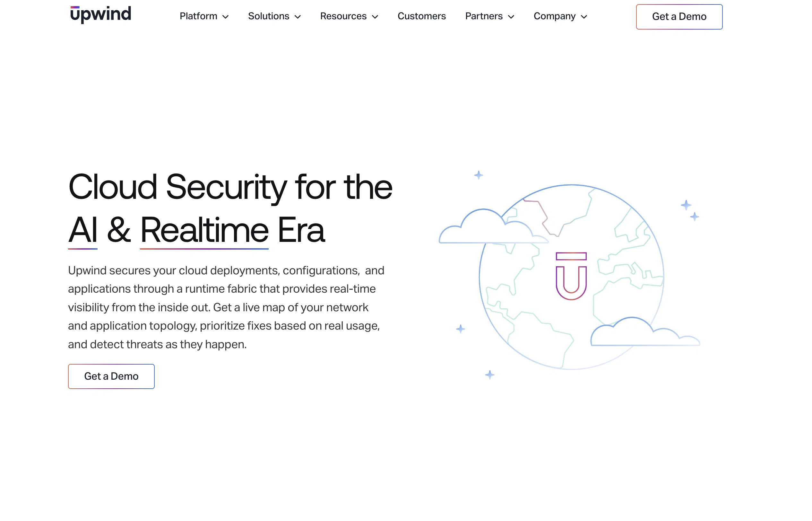Click Get a Demo in the header
This screenshot has height=521, width=812.
[679, 17]
